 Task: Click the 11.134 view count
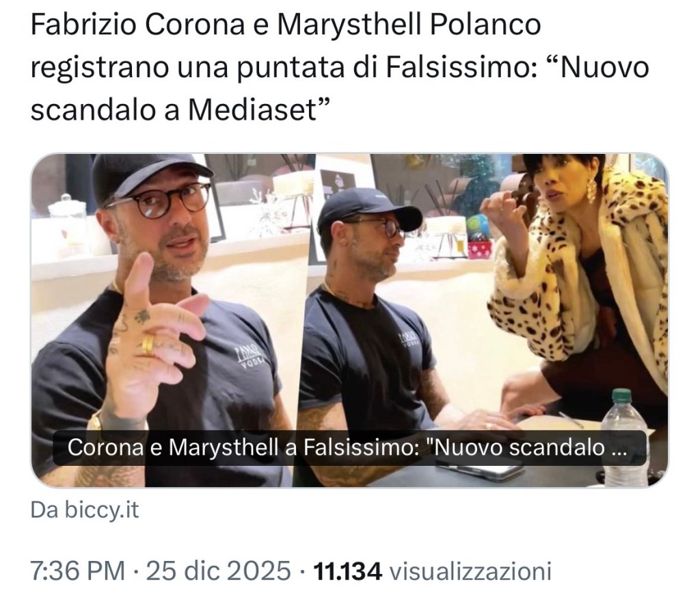click(348, 571)
